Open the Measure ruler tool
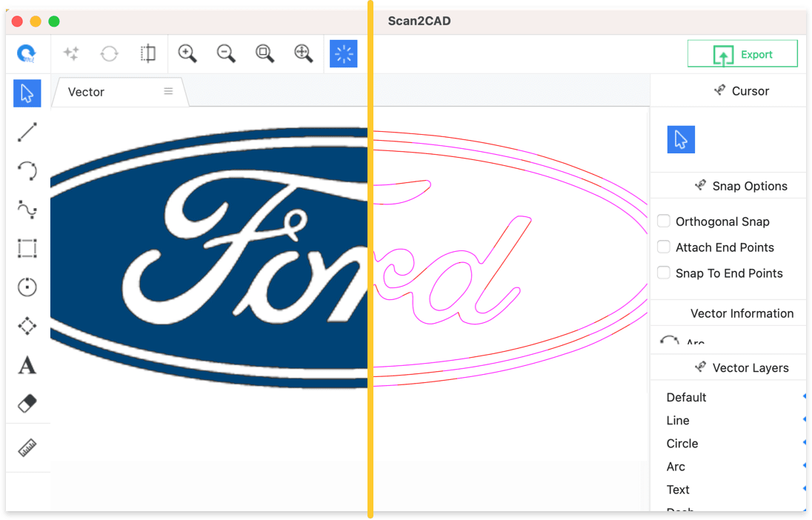 (x=27, y=447)
